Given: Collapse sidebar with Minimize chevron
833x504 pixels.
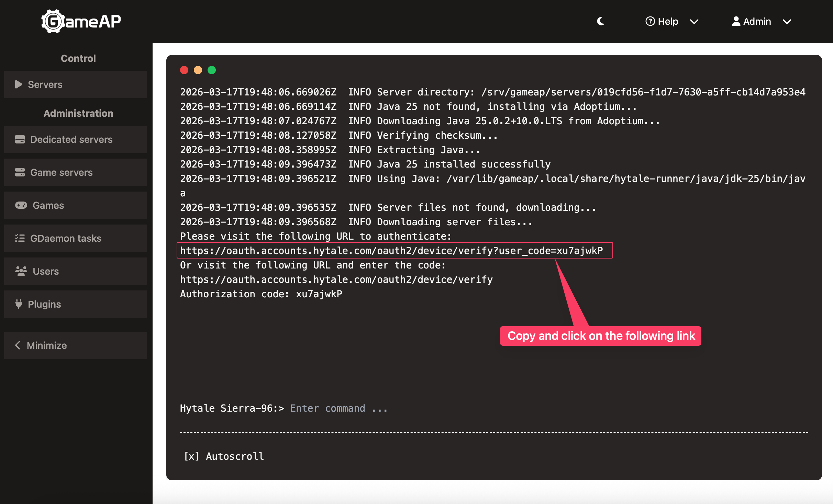Looking at the screenshot, I should point(18,345).
